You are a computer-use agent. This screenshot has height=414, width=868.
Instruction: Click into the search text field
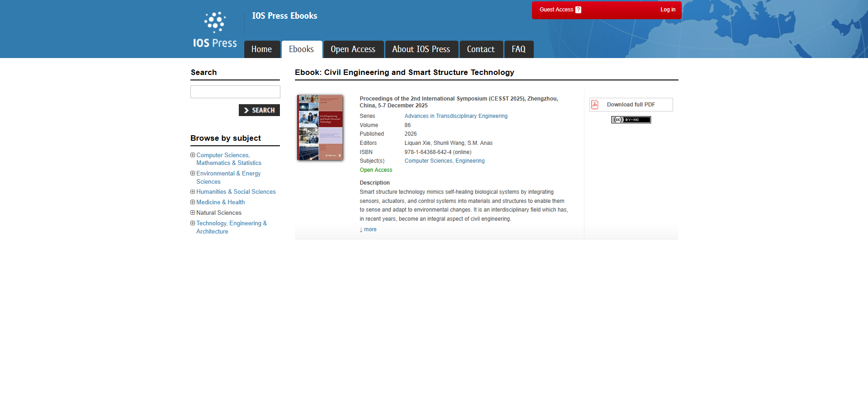click(x=235, y=92)
